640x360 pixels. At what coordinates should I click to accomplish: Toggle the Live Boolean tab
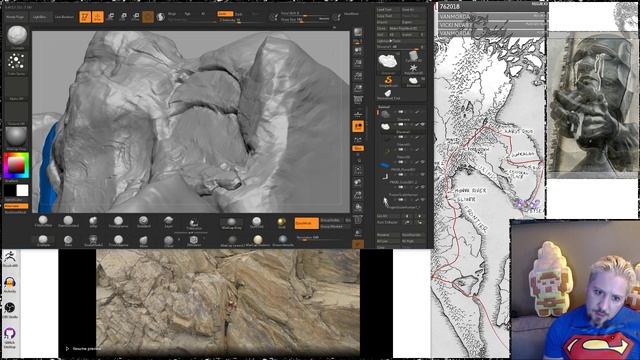coord(64,17)
